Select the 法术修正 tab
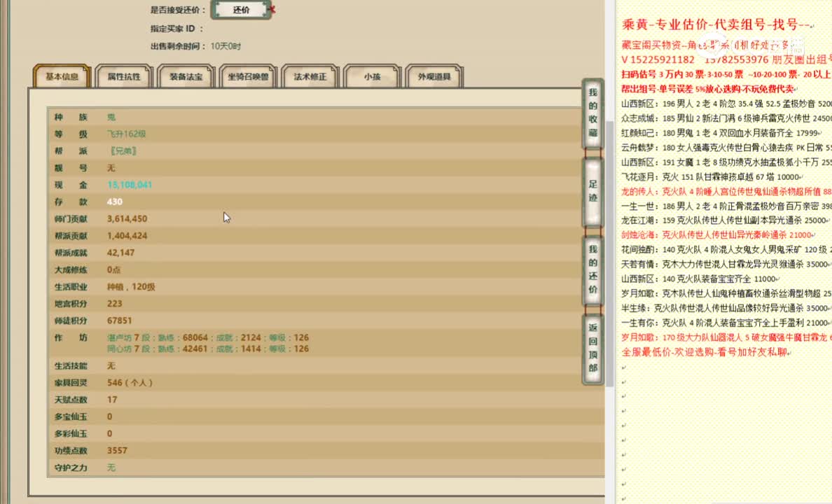The height and width of the screenshot is (504, 832). 310,76
